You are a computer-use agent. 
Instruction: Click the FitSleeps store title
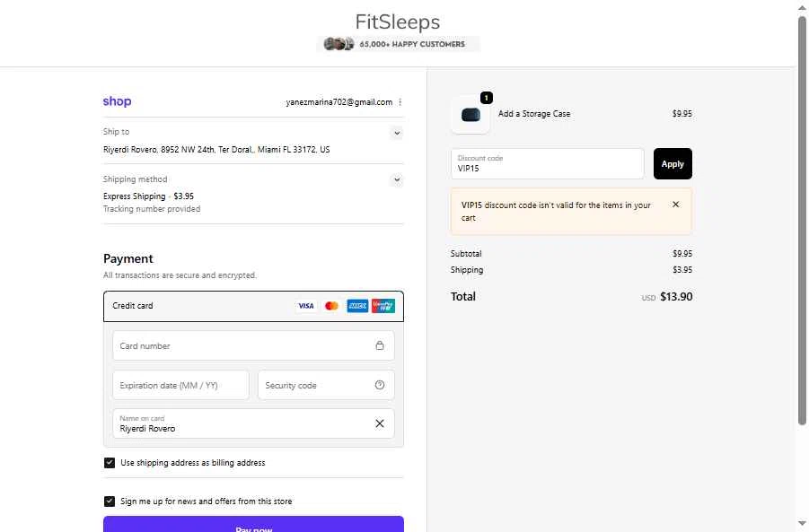[398, 22]
